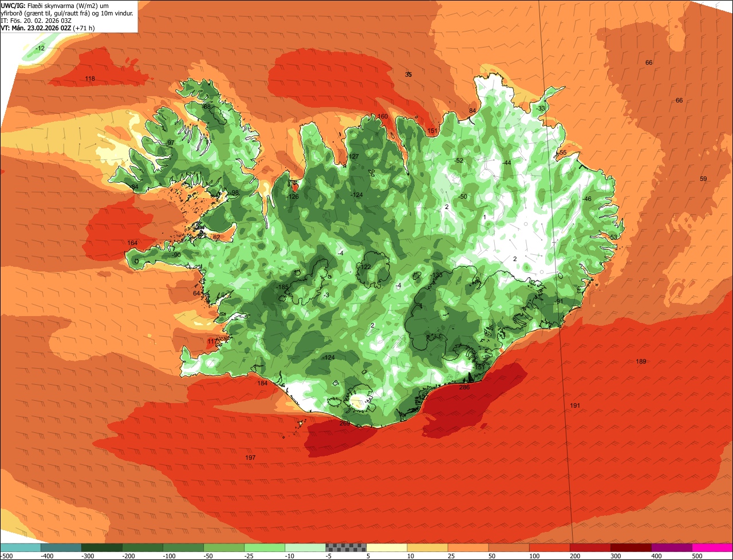Click the map value '191' over the sea

pyautogui.click(x=575, y=405)
